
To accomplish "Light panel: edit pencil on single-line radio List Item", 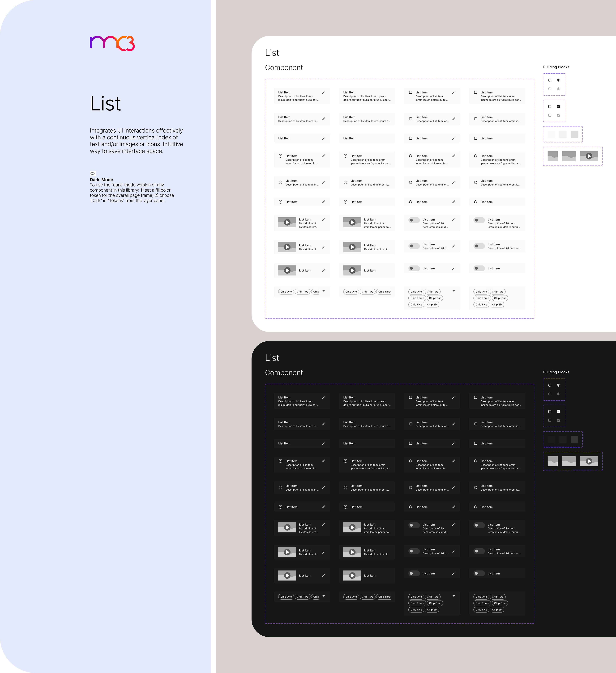I will tap(454, 202).
